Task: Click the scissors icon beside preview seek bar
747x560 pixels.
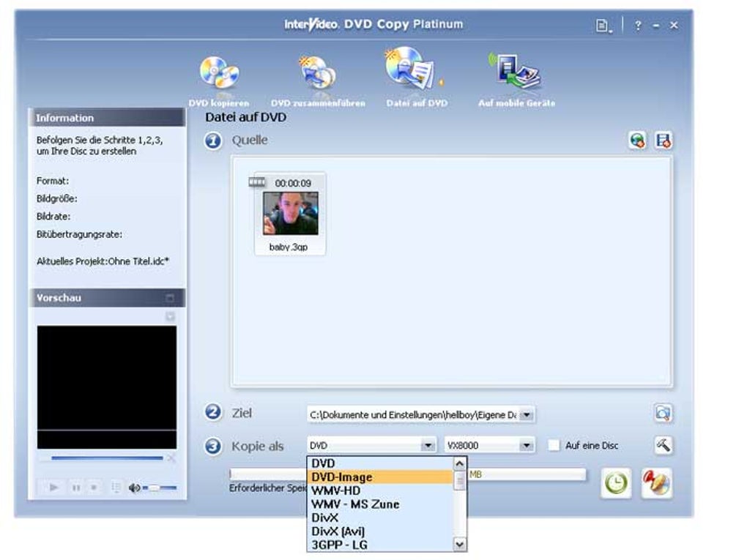Action: click(x=171, y=458)
